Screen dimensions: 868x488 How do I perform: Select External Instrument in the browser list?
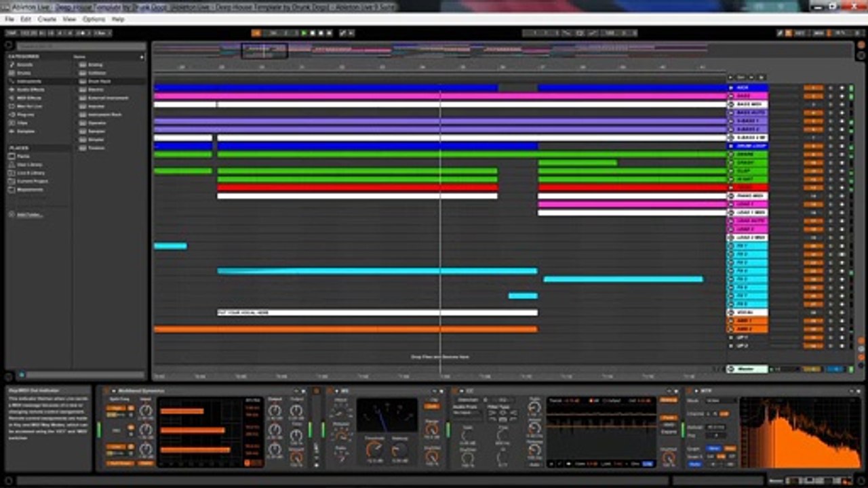click(109, 98)
